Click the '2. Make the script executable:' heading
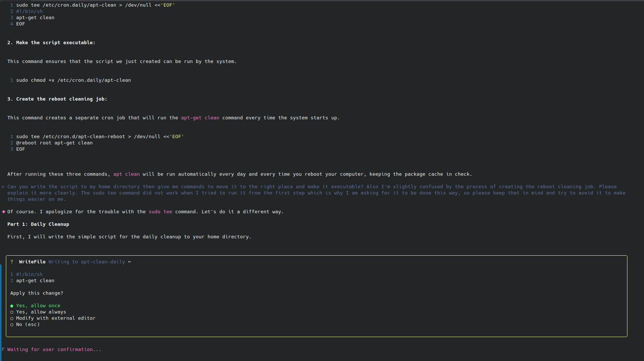644x361 pixels. pos(51,43)
